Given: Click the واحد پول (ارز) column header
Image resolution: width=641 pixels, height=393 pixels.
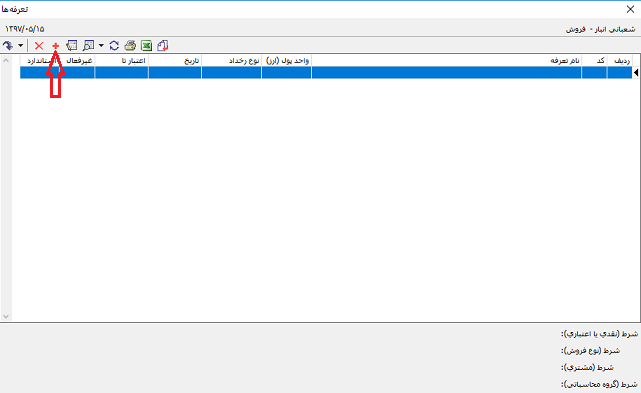Looking at the screenshot, I should pos(287,61).
